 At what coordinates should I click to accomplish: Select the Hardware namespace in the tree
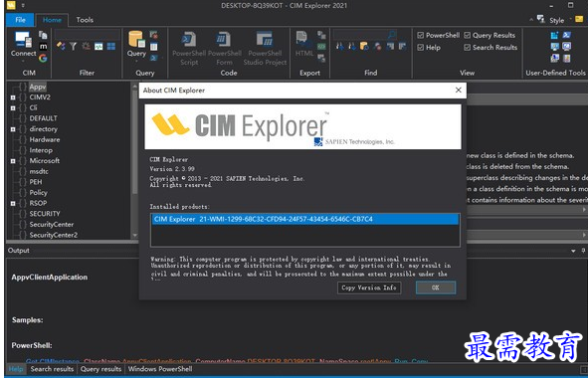coord(45,139)
